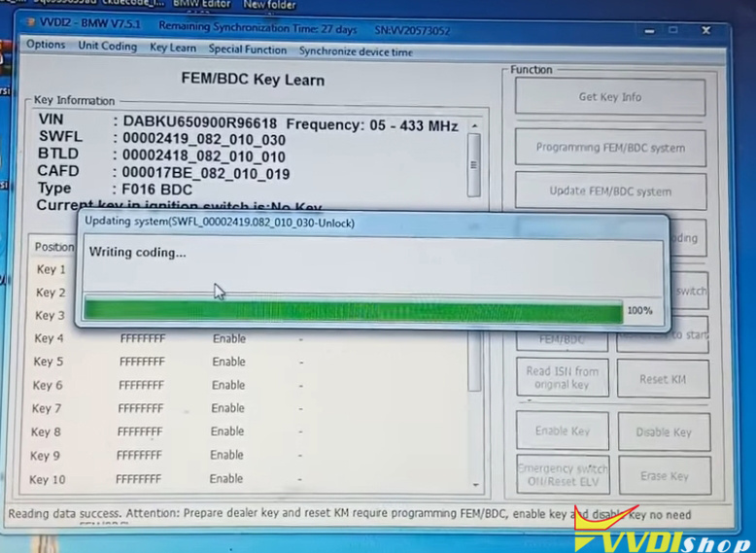Click Programming FEM/BDC system button

pyautogui.click(x=610, y=148)
